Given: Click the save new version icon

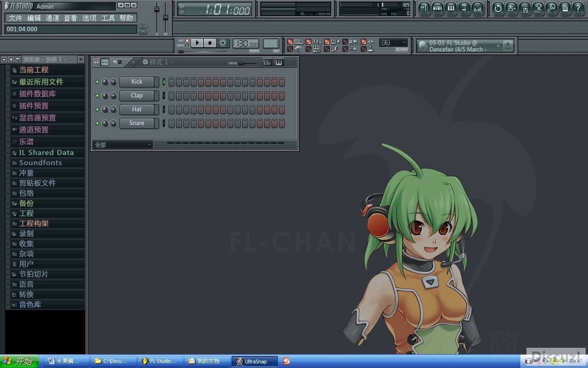Looking at the screenshot, I should 511,8.
